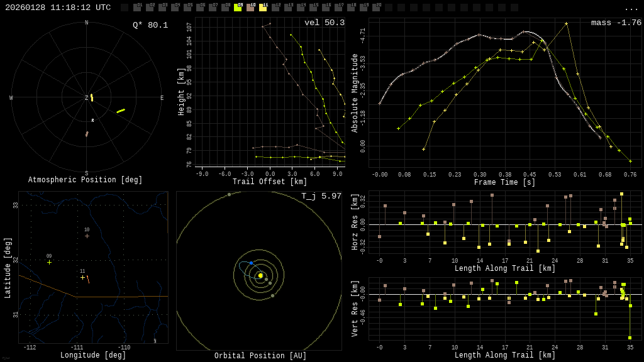The height and width of the screenshot is (362, 644).
Task: Open the three-dots overflow menu
Action: coord(631,8)
